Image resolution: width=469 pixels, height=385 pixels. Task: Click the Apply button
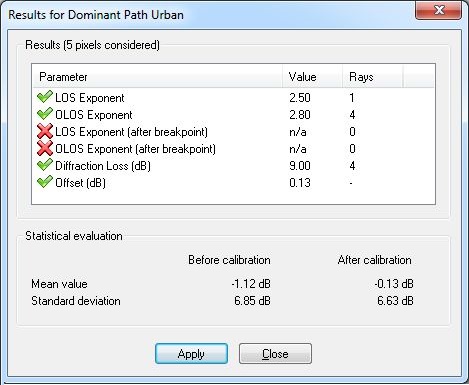pyautogui.click(x=191, y=353)
